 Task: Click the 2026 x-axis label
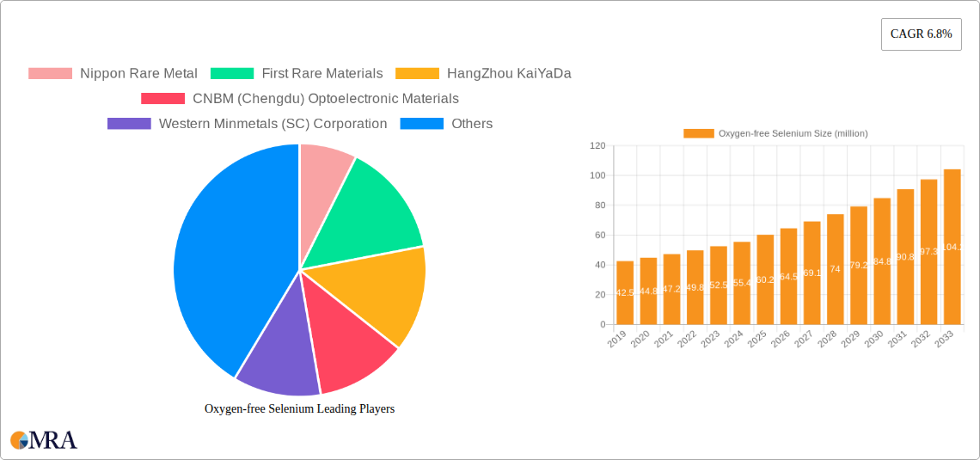click(782, 340)
